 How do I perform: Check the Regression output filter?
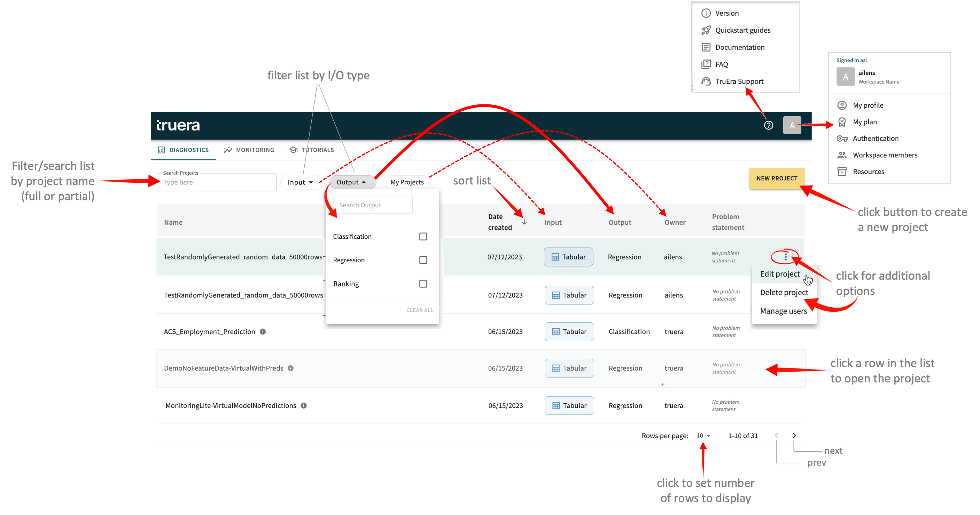point(423,260)
